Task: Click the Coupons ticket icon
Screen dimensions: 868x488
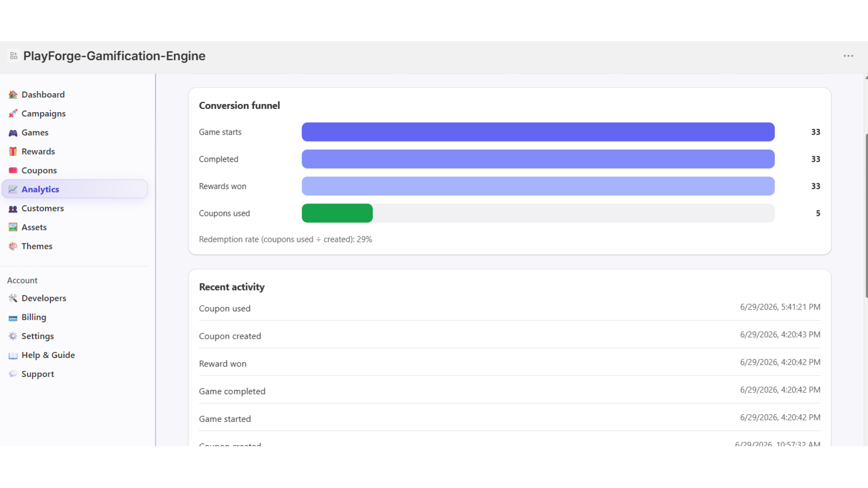Action: point(13,170)
